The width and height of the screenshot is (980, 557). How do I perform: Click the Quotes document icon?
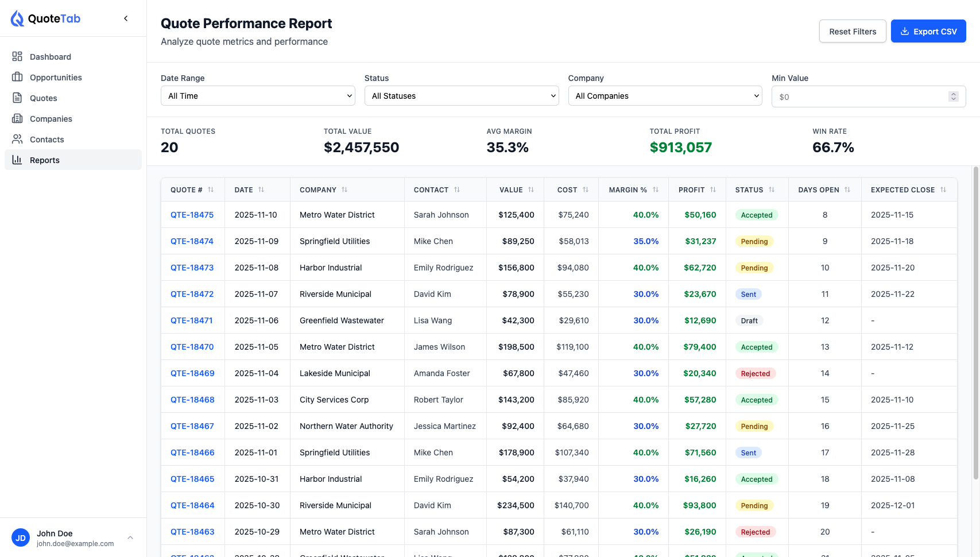(x=17, y=98)
